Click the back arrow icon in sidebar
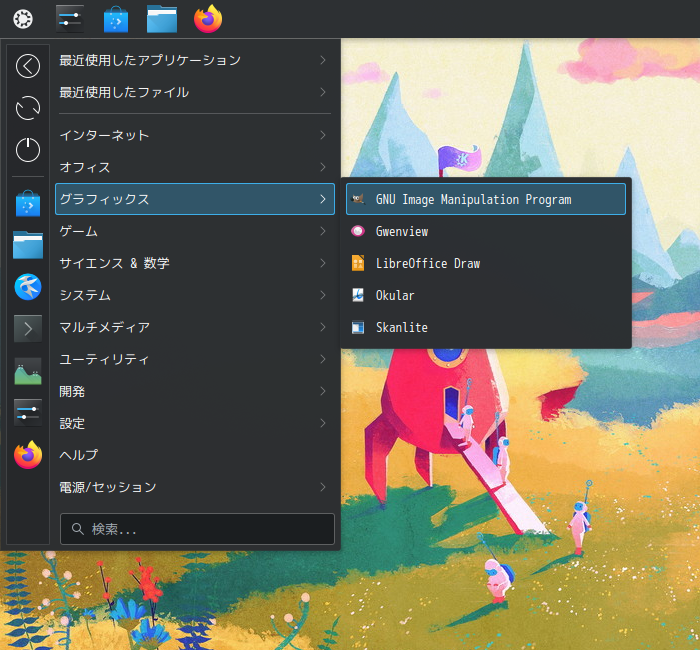This screenshot has height=650, width=700. pos(28,66)
